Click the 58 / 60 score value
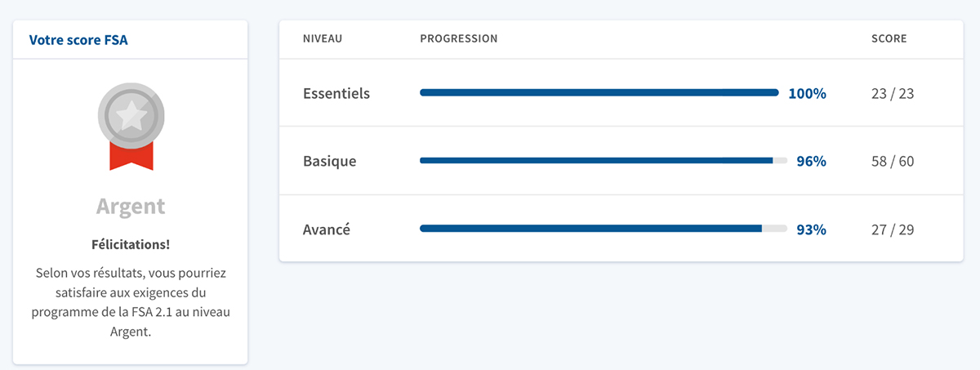The image size is (980, 370). click(x=893, y=161)
